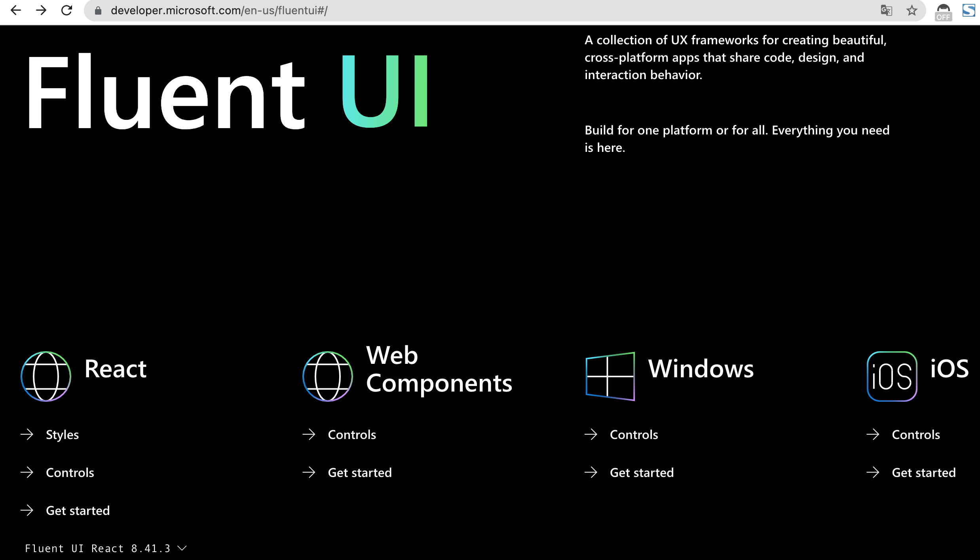This screenshot has width=980, height=560.
Task: Open Controls link under React
Action: click(70, 473)
